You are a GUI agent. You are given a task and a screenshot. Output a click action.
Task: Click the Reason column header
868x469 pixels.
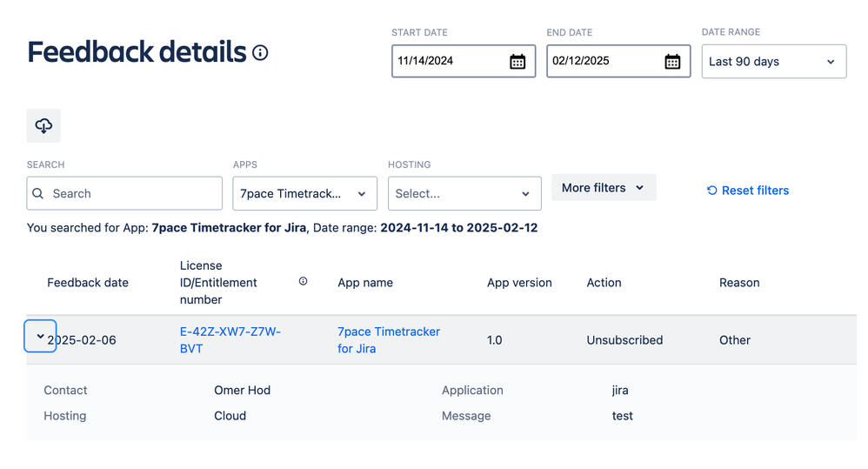[739, 283]
